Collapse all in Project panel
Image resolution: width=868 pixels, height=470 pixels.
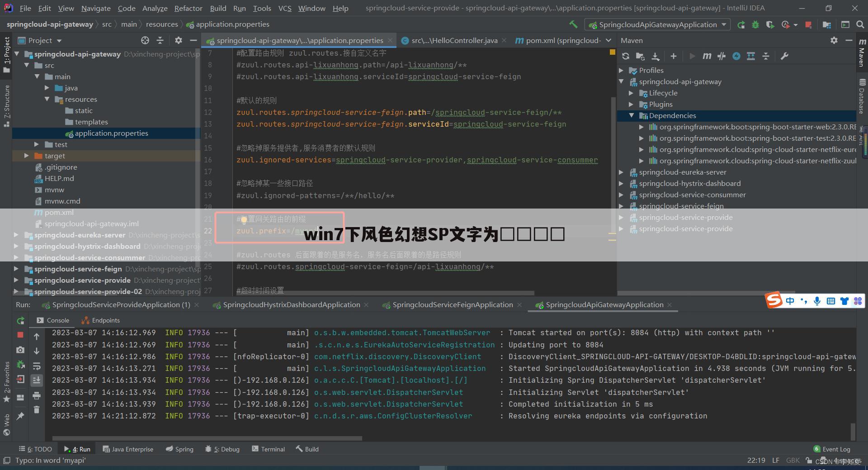(x=160, y=40)
